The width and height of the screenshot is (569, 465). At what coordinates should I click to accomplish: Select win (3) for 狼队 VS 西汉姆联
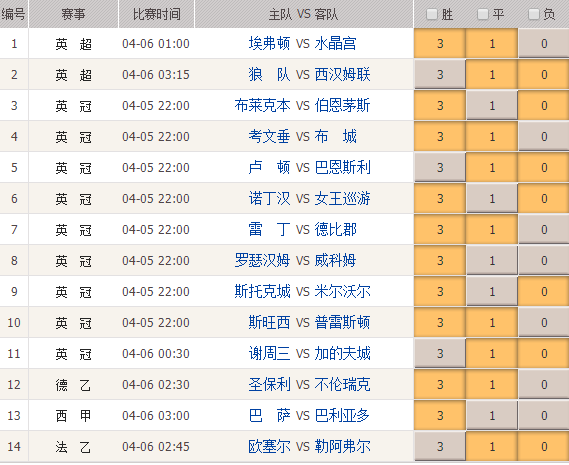pos(440,74)
